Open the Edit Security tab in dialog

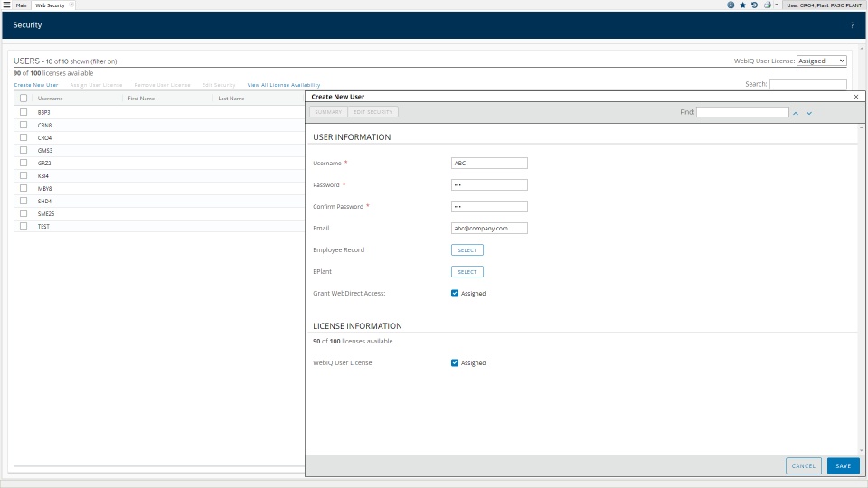373,112
